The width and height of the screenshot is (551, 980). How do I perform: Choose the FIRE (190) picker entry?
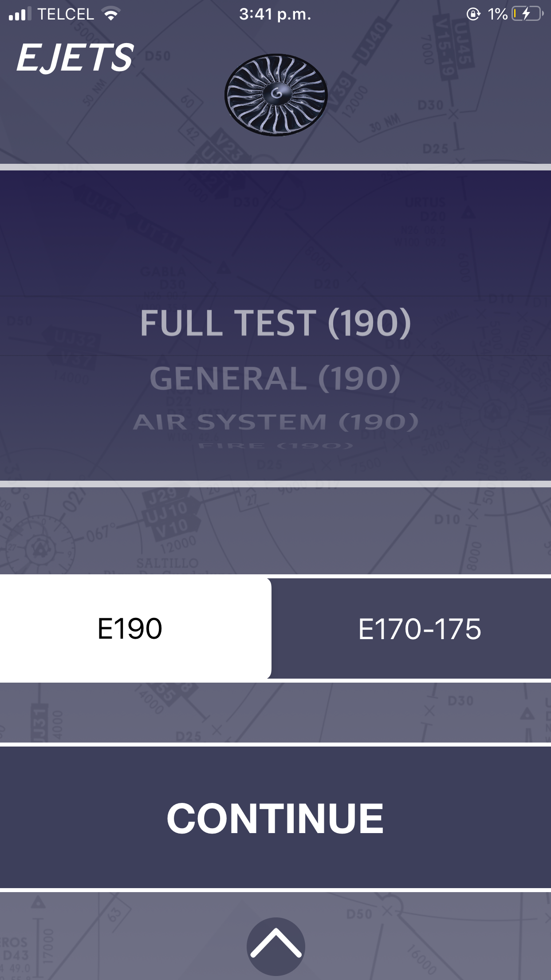tap(275, 446)
